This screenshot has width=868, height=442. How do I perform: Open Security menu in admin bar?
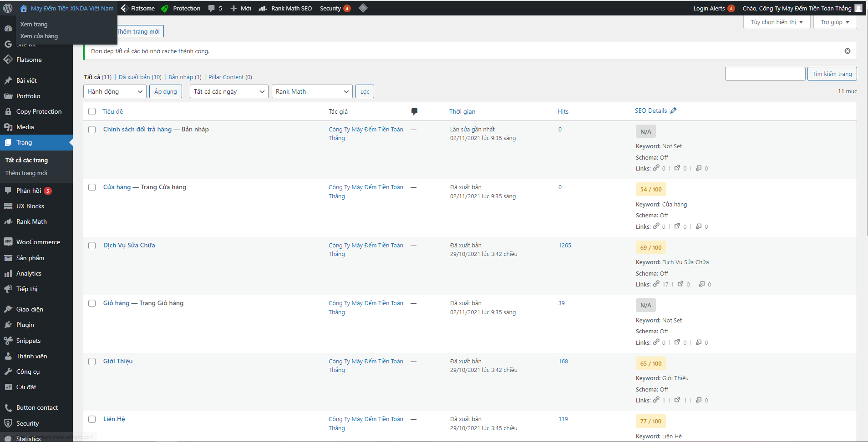pos(335,8)
